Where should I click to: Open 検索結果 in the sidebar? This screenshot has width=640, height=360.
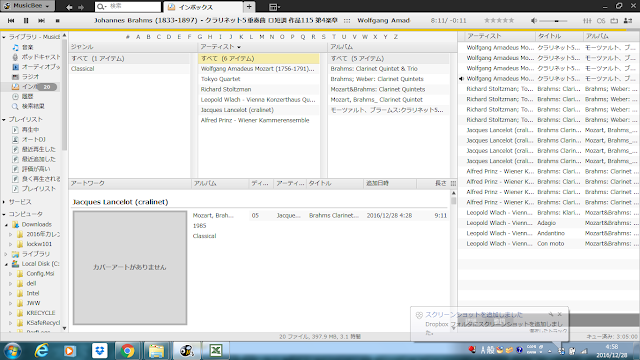33,107
